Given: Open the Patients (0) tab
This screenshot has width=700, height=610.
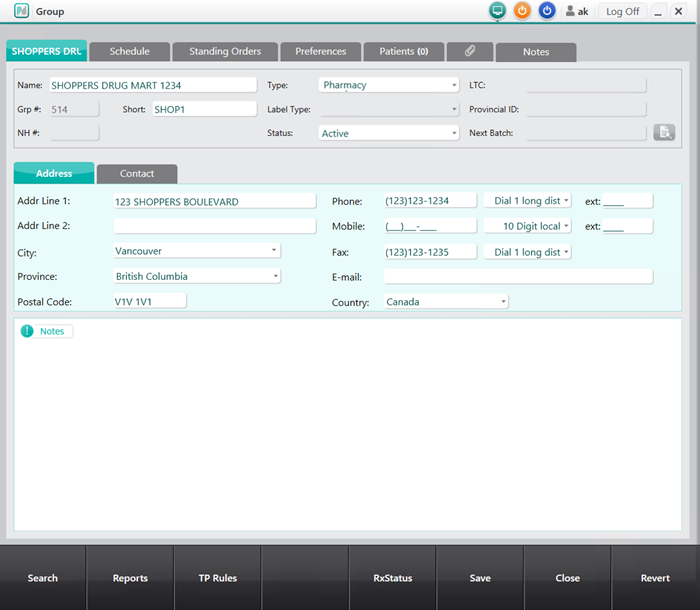Looking at the screenshot, I should pos(404,51).
